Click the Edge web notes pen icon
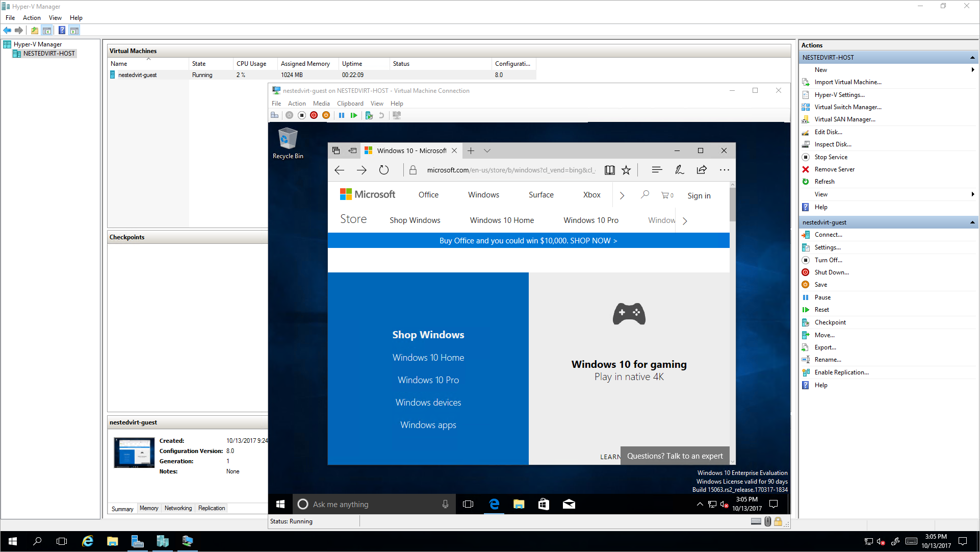Screen dimensions: 980x552 point(679,170)
